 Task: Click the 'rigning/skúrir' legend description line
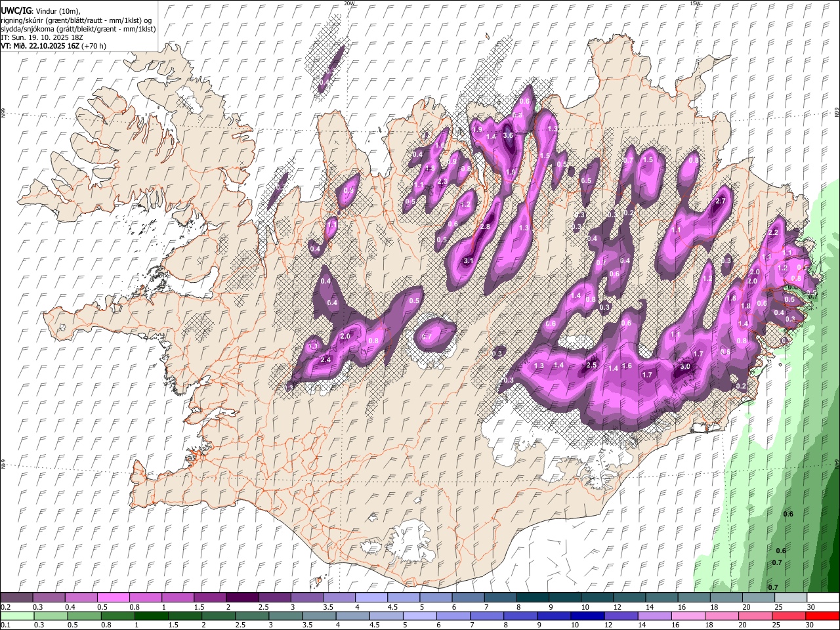(x=76, y=20)
